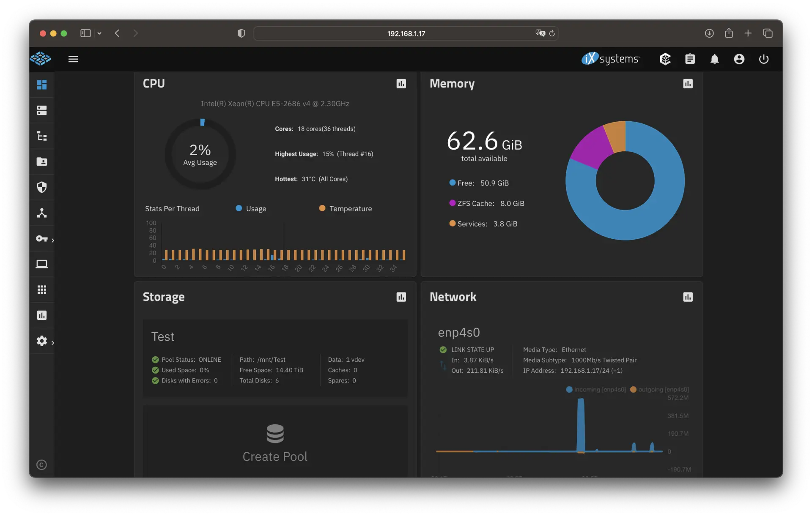This screenshot has width=812, height=516.
Task: Open the Safari sidebar dropdown chevron
Action: click(x=99, y=33)
